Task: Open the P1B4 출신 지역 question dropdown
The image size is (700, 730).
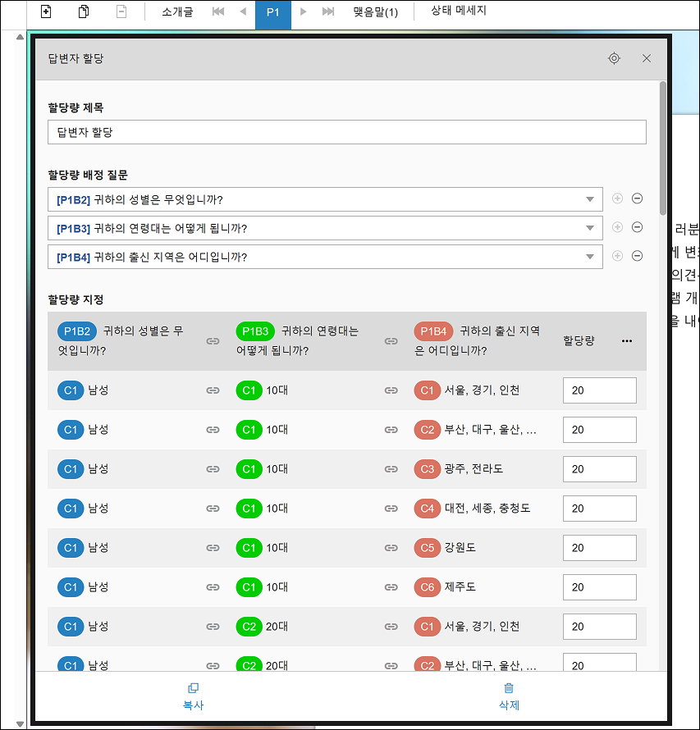Action: [325, 257]
